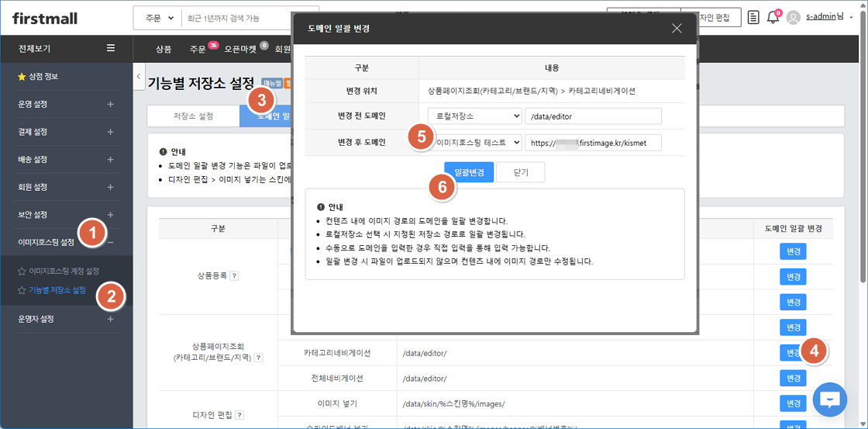Click the 카테고리네비게이션 table cell
Viewport: 868px width, 429px height.
[x=336, y=352]
